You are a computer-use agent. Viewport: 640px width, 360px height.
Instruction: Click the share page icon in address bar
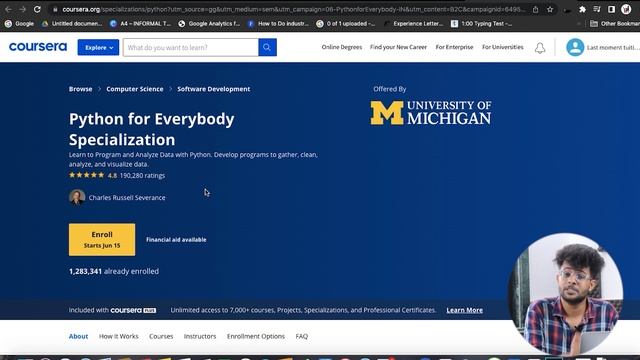click(535, 9)
